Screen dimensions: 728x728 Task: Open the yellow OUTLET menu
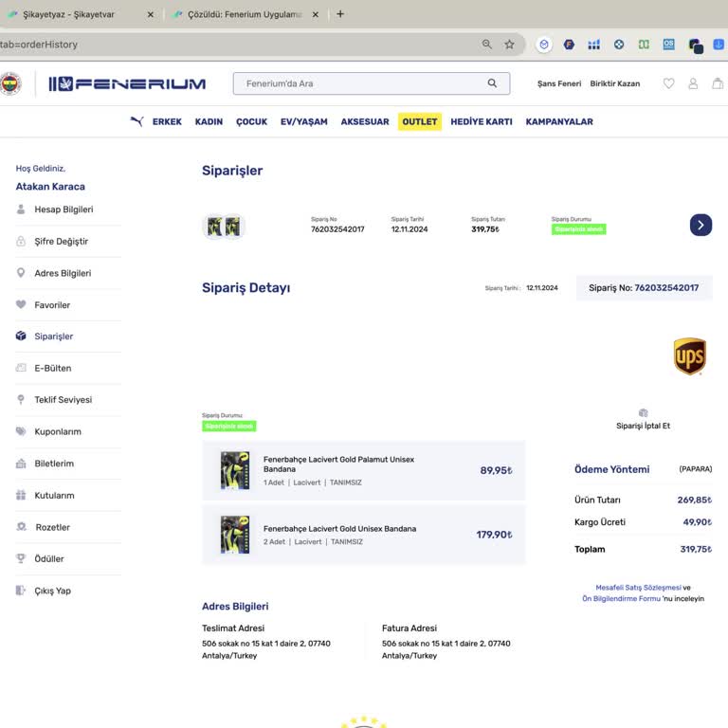(x=420, y=121)
